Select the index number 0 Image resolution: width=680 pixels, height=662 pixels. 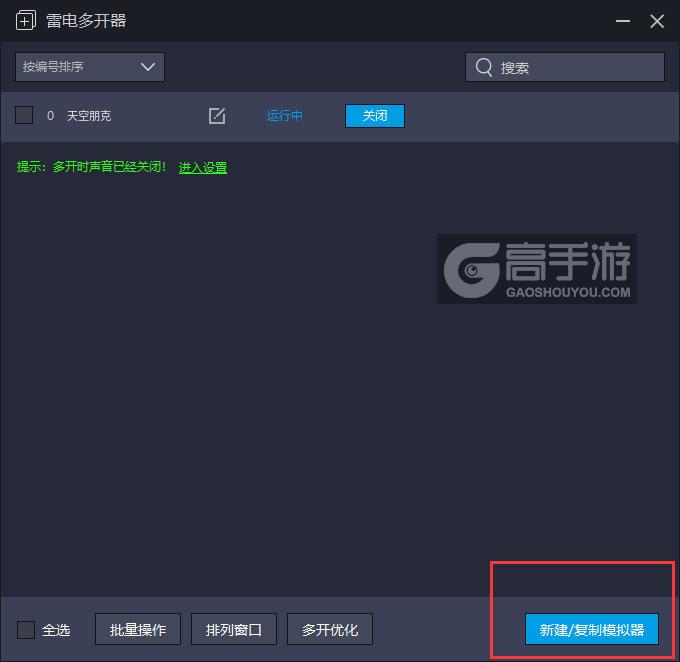click(x=50, y=116)
